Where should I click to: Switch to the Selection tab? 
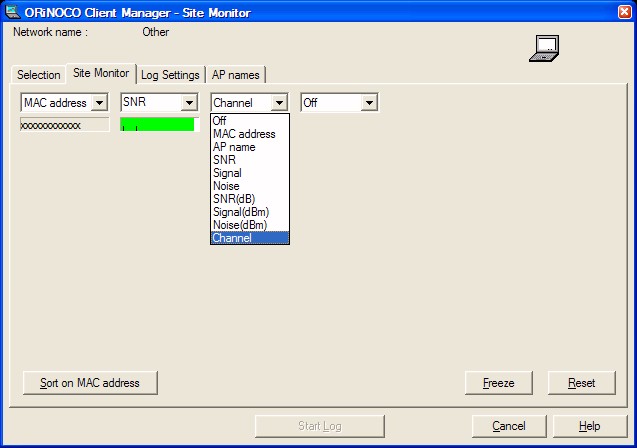coord(39,75)
